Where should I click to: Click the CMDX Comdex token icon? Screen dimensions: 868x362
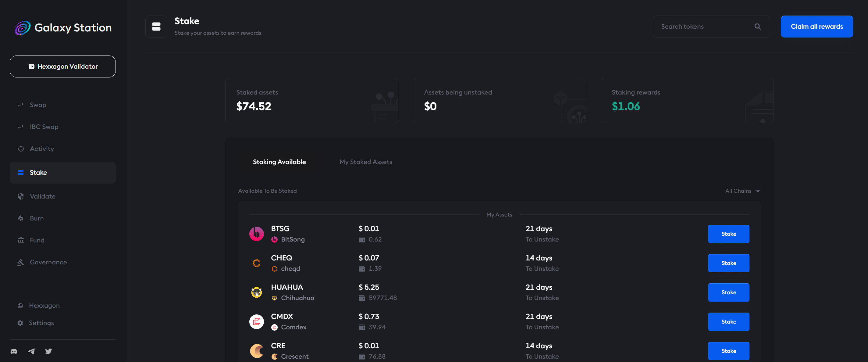[x=256, y=321]
